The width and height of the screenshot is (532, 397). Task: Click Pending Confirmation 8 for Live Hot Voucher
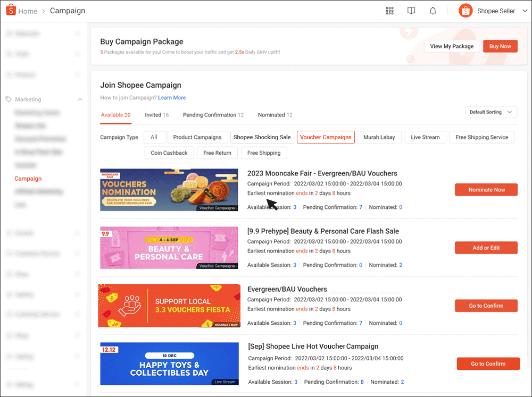334,382
